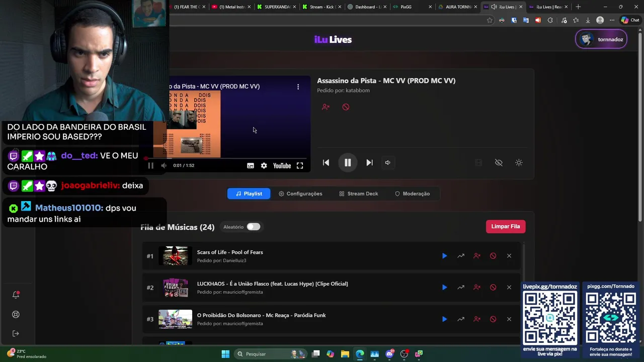Move Scars of Life song to top
This screenshot has height=362, width=644.
[460, 256]
